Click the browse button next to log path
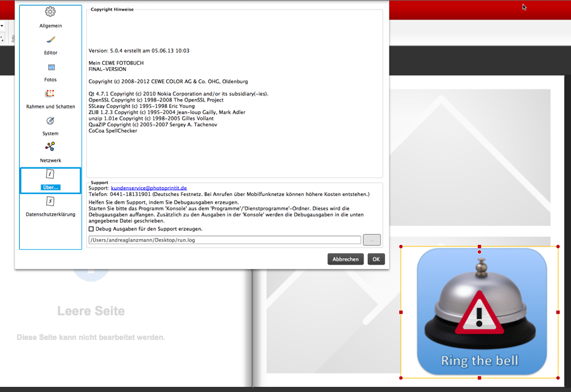Screen dimensions: 571x392 tap(372, 240)
